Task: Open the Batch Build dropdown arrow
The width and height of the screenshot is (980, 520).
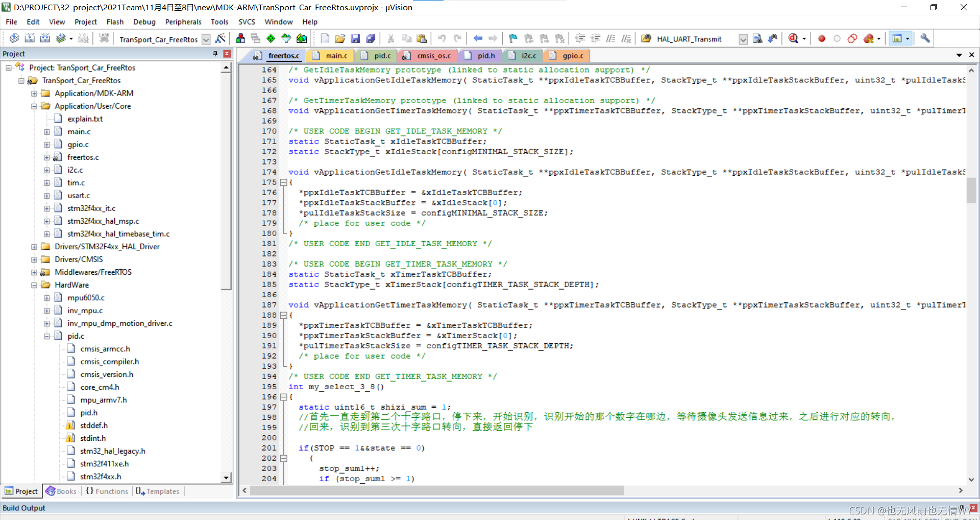Action: (x=71, y=39)
